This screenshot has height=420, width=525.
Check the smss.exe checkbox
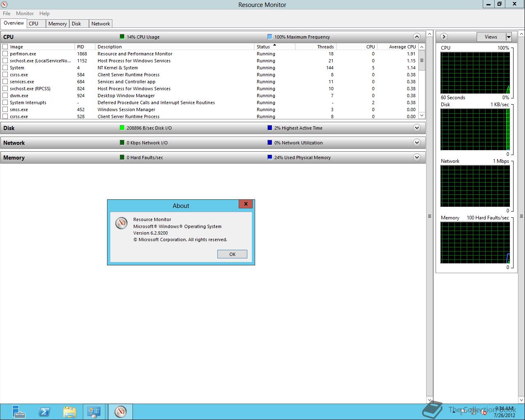(5, 110)
